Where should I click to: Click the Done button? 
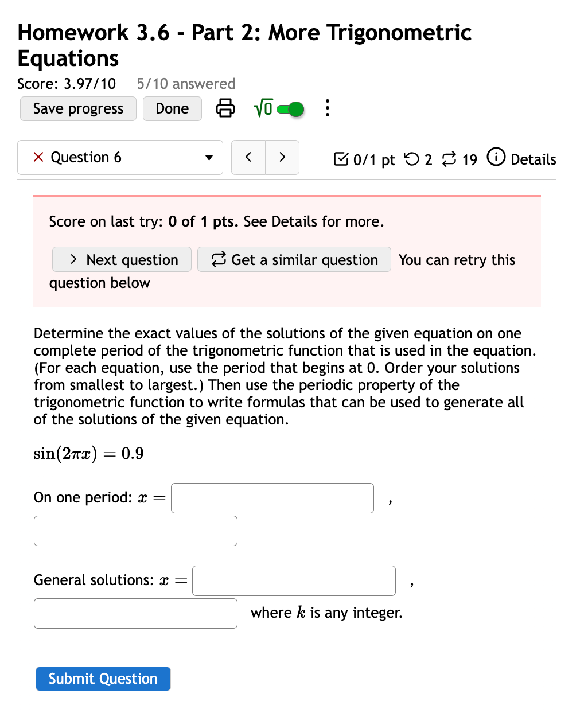pyautogui.click(x=172, y=108)
